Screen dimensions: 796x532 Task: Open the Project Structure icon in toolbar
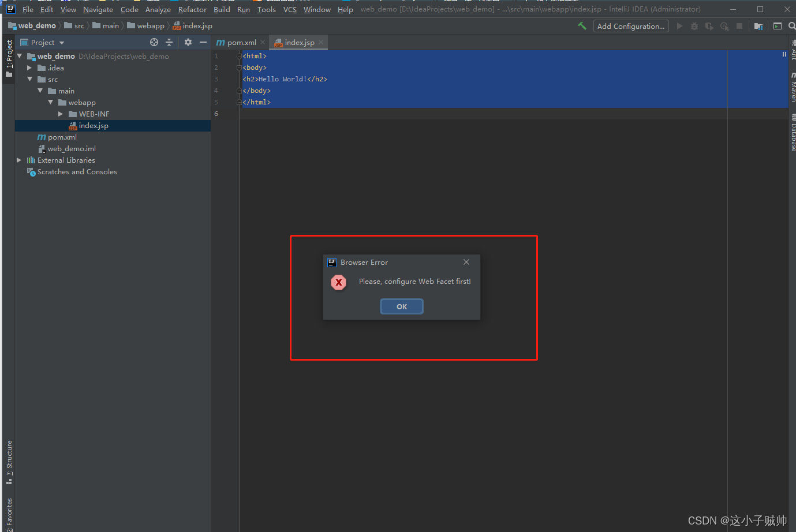coord(758,26)
